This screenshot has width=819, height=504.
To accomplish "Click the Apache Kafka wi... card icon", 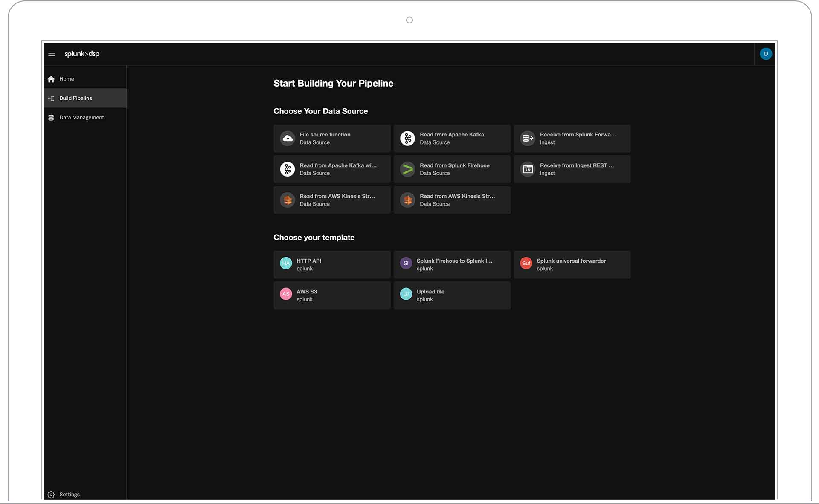I will pyautogui.click(x=288, y=169).
